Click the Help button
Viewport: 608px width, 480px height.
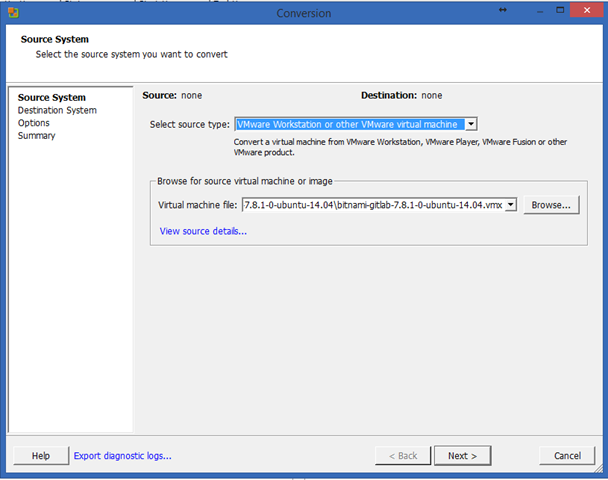[x=41, y=456]
